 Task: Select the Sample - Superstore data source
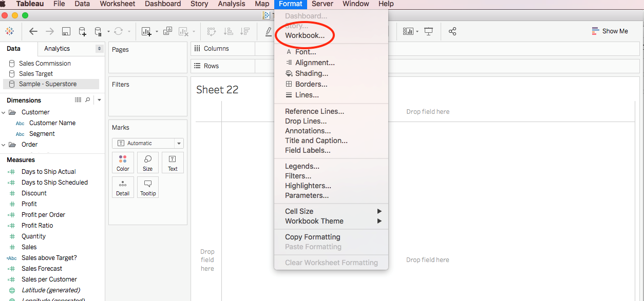(x=47, y=84)
